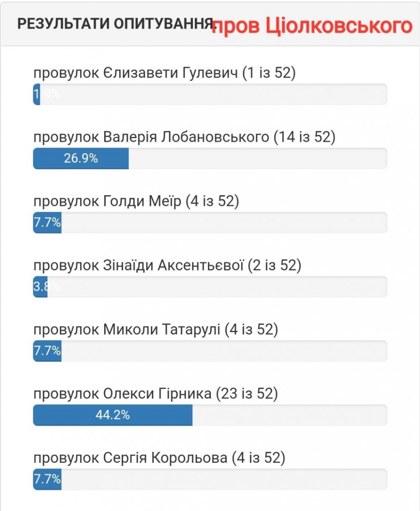Image resolution: width=420 pixels, height=511 pixels.
Task: Select the провулок Валерія Лобановського option label
Action: pyautogui.click(x=184, y=137)
